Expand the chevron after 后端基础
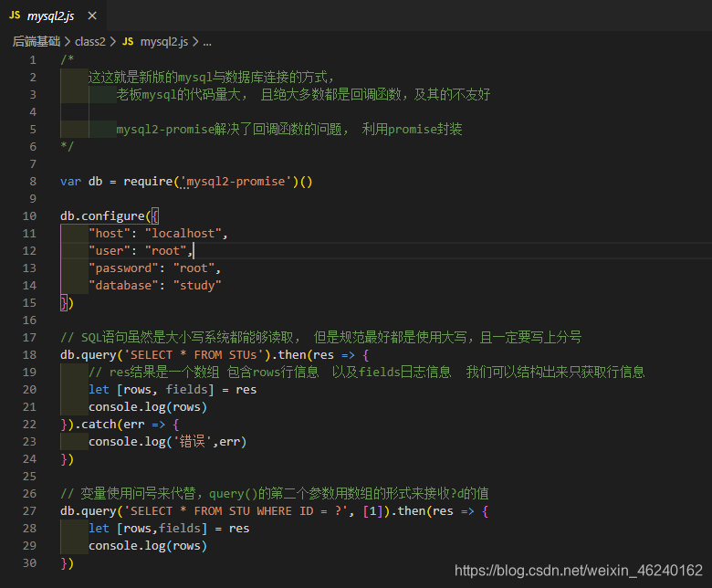This screenshot has height=588, width=712. click(68, 42)
